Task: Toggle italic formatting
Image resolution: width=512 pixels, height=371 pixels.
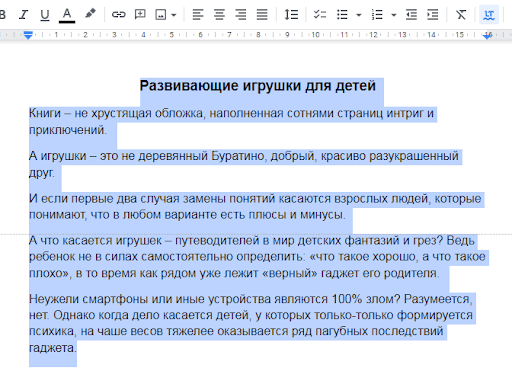Action: coord(23,15)
